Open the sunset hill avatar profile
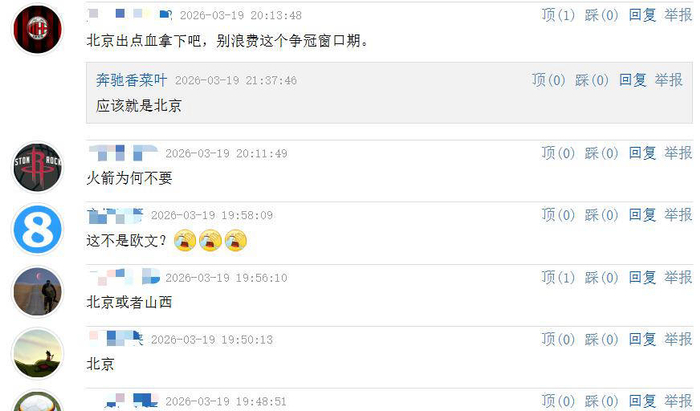Screen dimensions: 700x411 point(38,353)
